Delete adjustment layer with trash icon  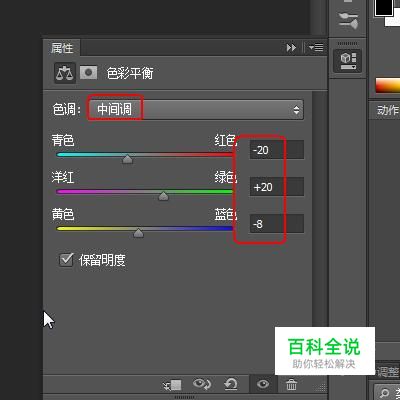coord(291,384)
